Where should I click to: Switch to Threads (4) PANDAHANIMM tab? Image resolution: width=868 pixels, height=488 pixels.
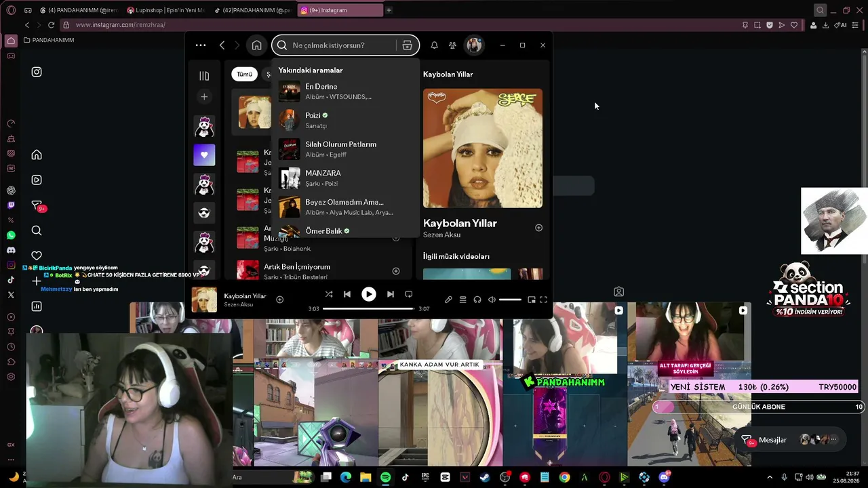pos(79,10)
